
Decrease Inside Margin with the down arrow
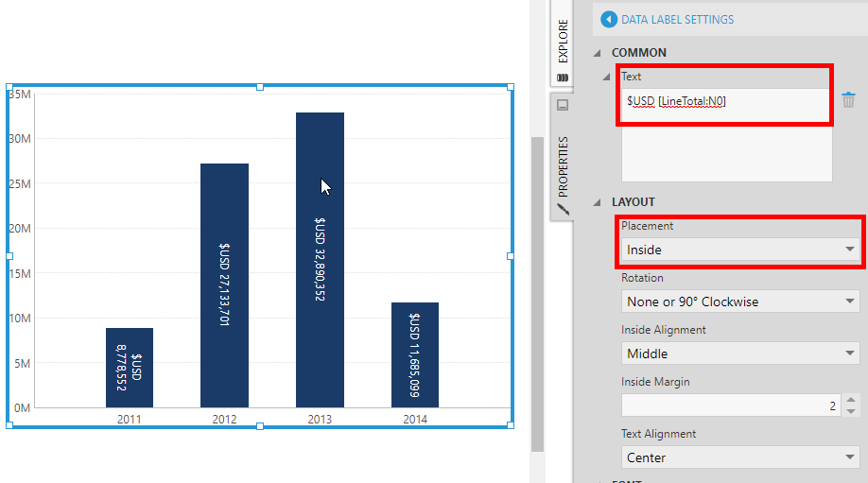(851, 411)
